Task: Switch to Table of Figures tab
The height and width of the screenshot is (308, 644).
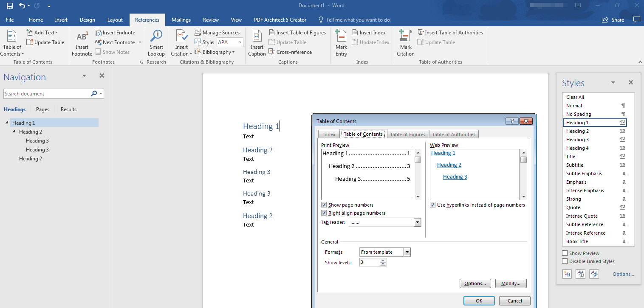Action: point(407,134)
